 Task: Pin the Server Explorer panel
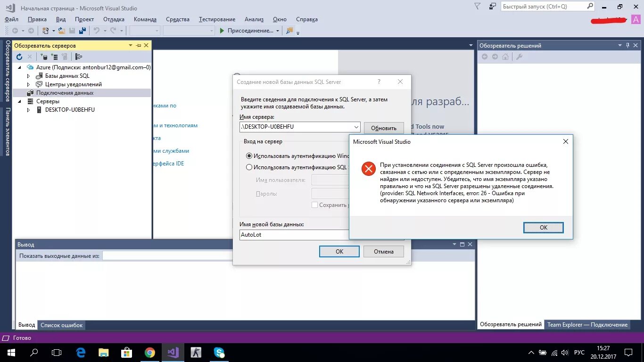point(139,45)
